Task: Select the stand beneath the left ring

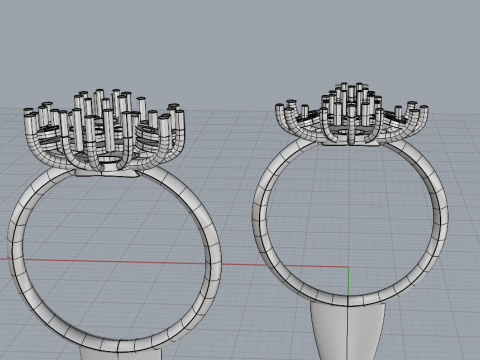Action: pos(121,354)
